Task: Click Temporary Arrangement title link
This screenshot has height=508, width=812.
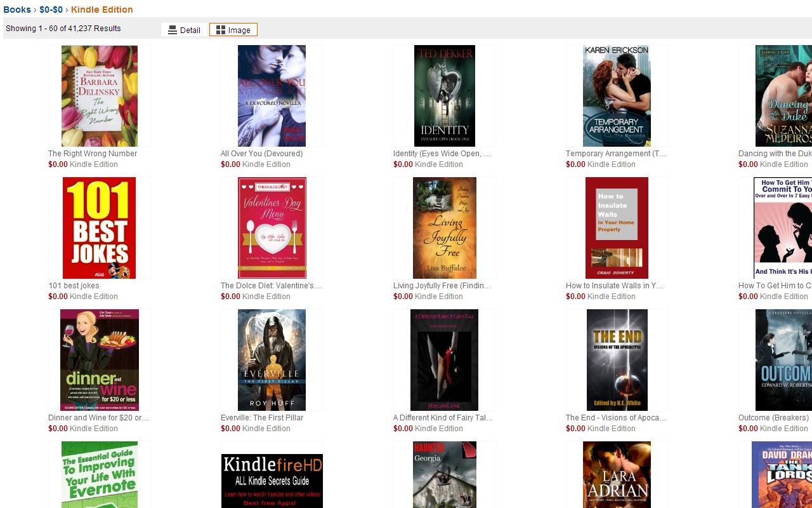Action: [x=616, y=154]
